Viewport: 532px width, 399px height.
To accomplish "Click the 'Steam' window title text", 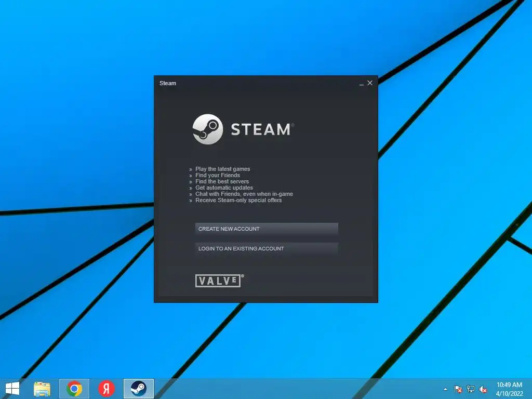I will coord(168,83).
